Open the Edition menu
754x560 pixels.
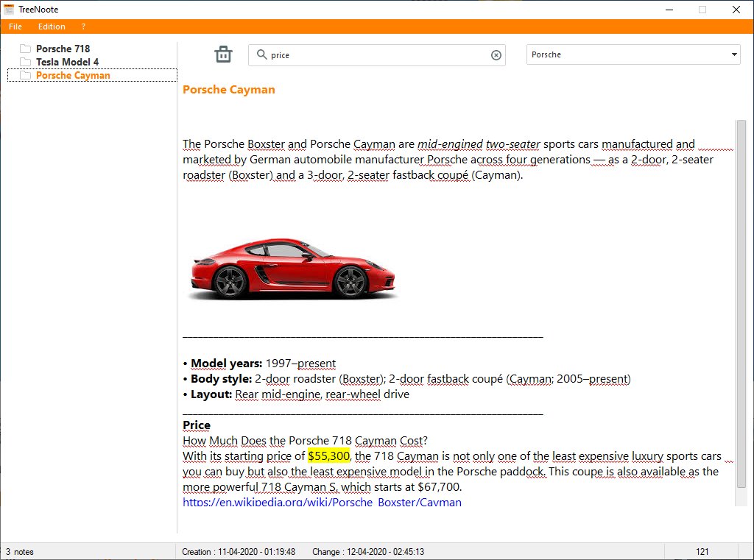[x=52, y=26]
